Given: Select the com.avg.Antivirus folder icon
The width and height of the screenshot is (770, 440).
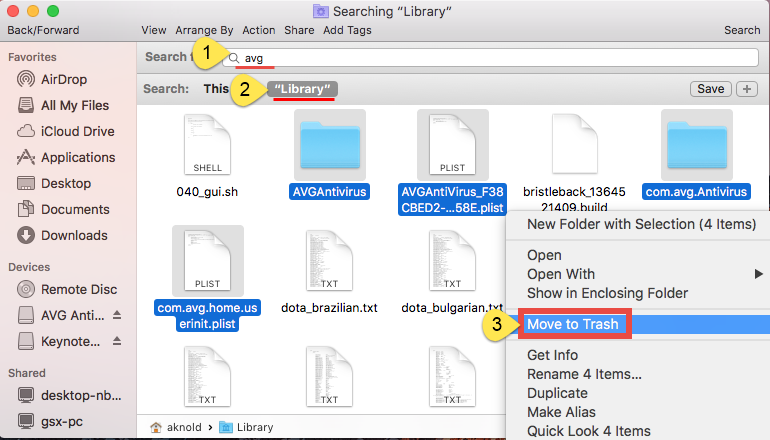Looking at the screenshot, I should tap(696, 144).
